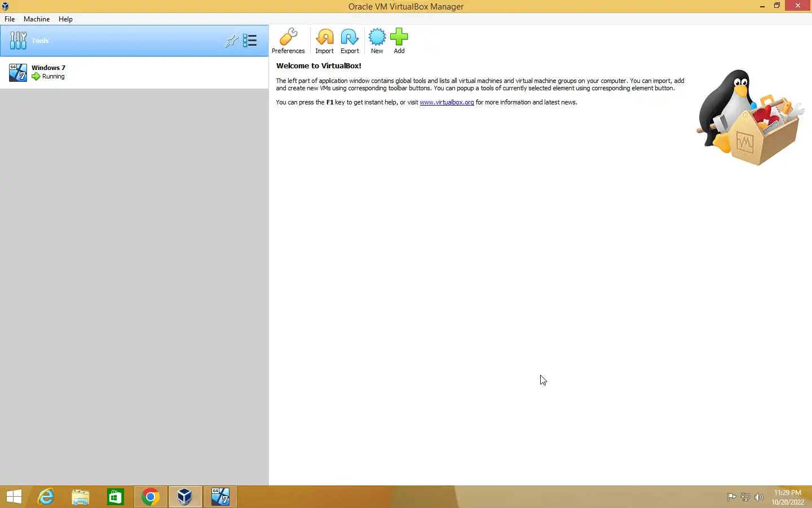Open the Help menu
This screenshot has height=508, width=812.
click(65, 19)
